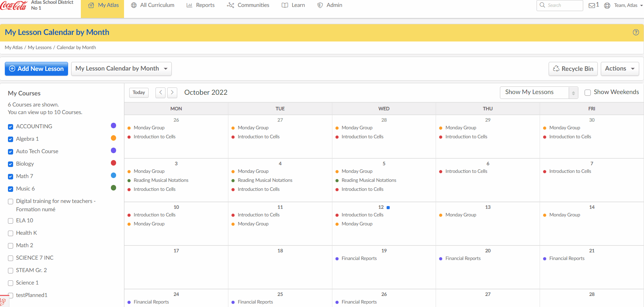Click Add New Lesson button
Viewport: 644px width, 307px height.
tap(36, 69)
